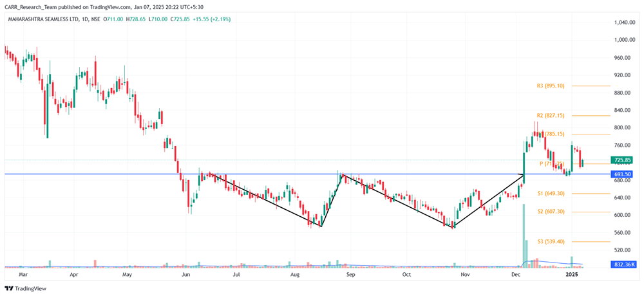Click the Mar label on time axis
The height and width of the screenshot is (296, 644).
point(23,274)
